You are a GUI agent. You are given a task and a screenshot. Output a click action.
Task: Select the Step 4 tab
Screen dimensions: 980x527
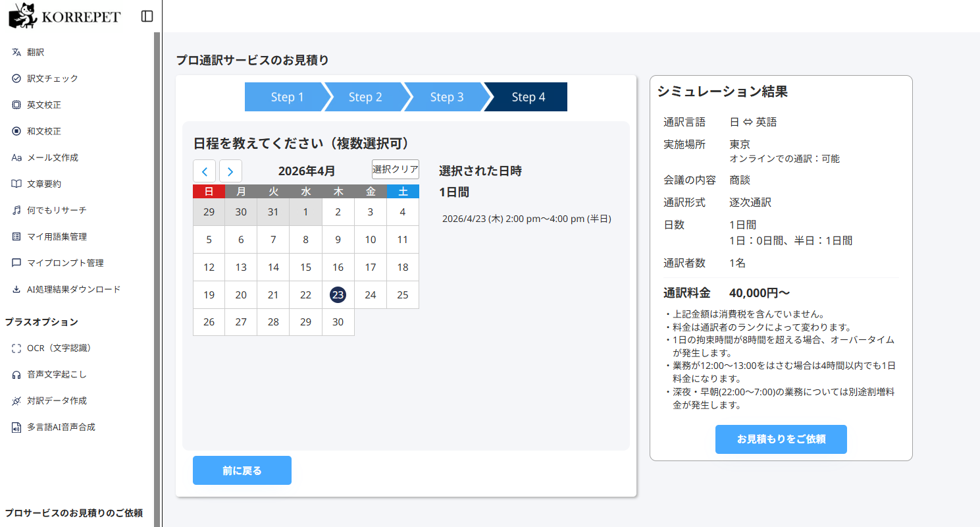(529, 97)
